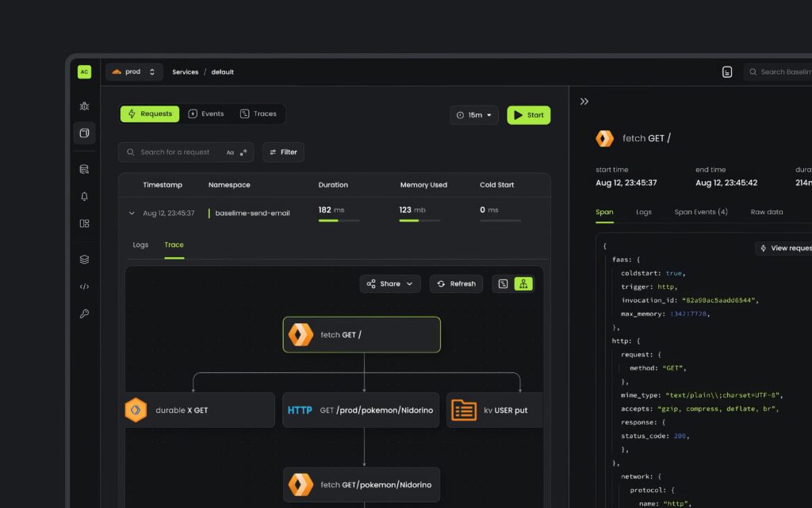Click the database query icon in the sidebar
812x508 pixels.
pos(84,168)
